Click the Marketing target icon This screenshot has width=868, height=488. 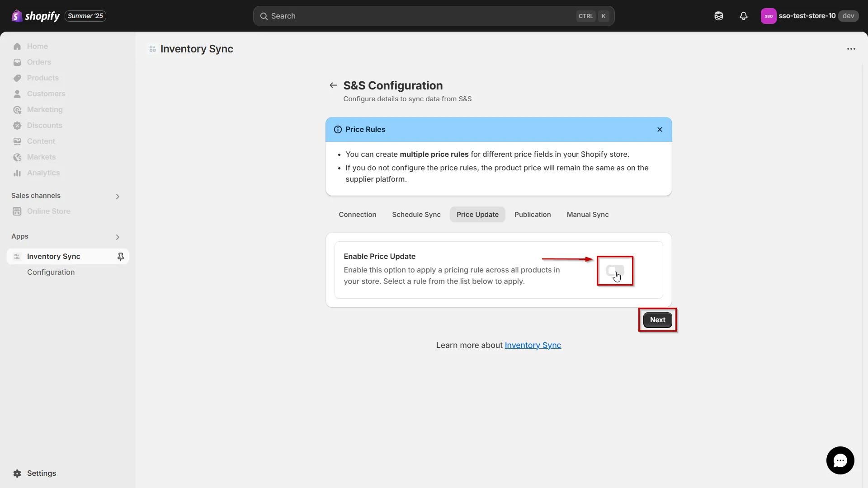pyautogui.click(x=17, y=110)
